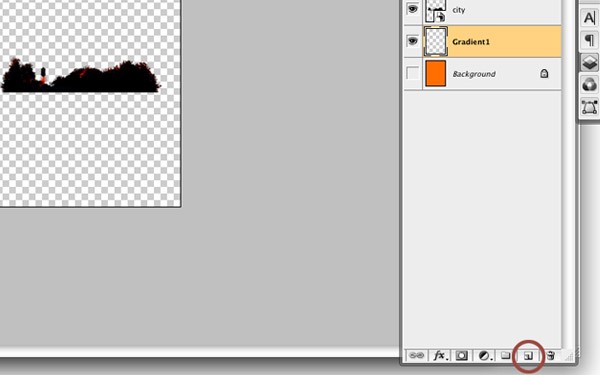The width and height of the screenshot is (600, 375).
Task: Click the Delete layer trash icon
Action: 551,355
